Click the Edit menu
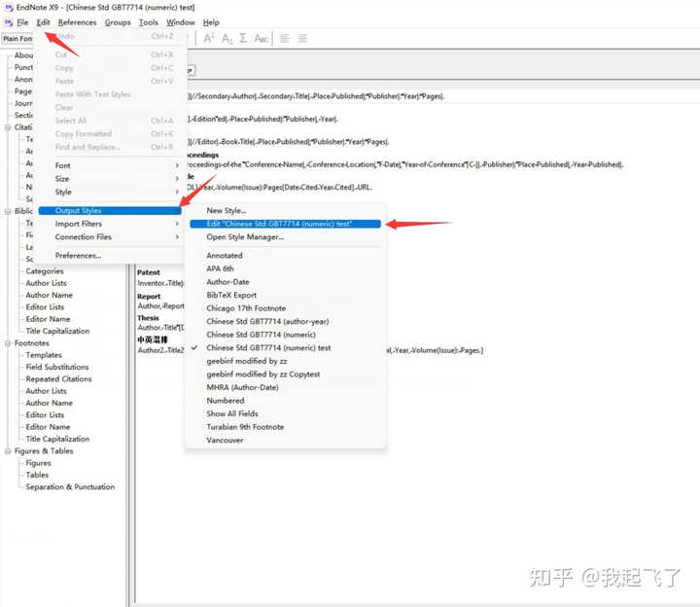 [44, 22]
